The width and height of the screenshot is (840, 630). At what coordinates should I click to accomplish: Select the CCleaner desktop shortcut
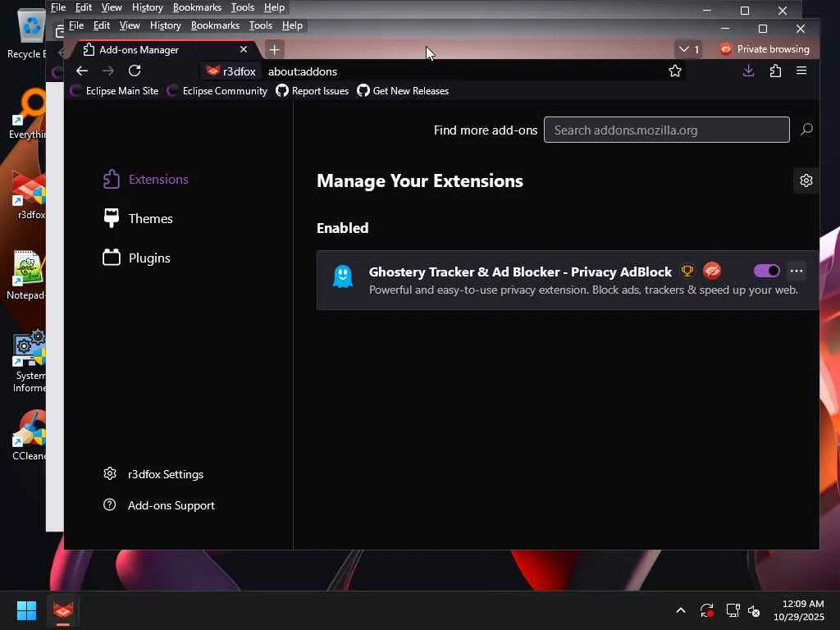(30, 436)
